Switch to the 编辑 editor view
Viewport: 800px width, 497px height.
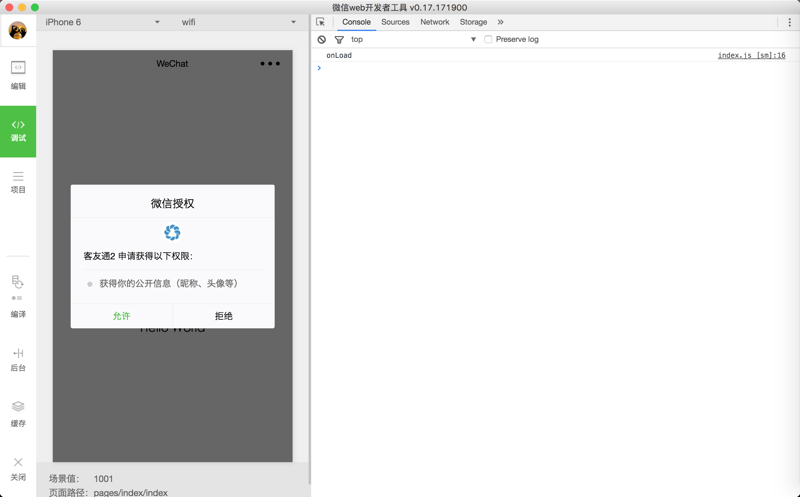click(18, 75)
